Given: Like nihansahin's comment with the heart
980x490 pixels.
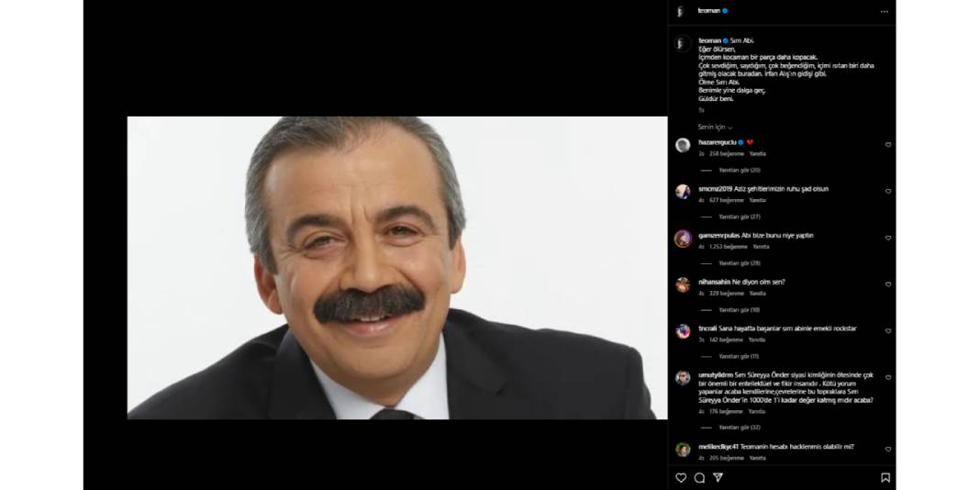Looking at the screenshot, I should pos(887,284).
